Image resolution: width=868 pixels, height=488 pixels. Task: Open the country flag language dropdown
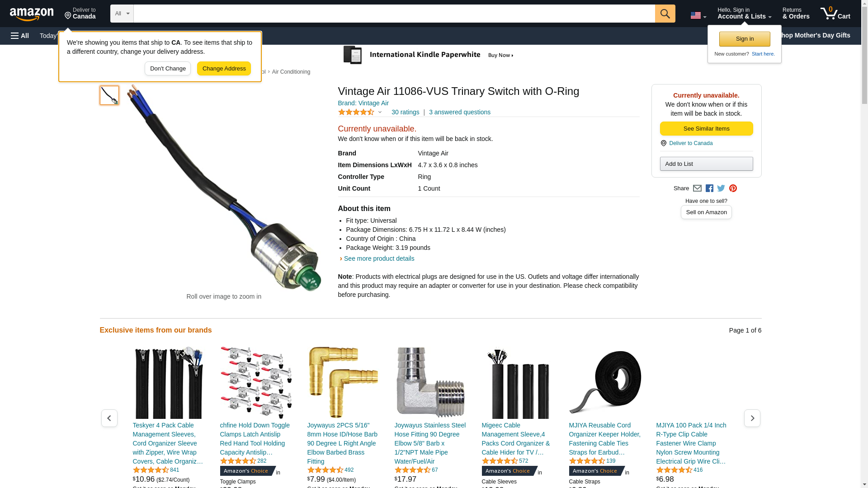click(x=698, y=15)
